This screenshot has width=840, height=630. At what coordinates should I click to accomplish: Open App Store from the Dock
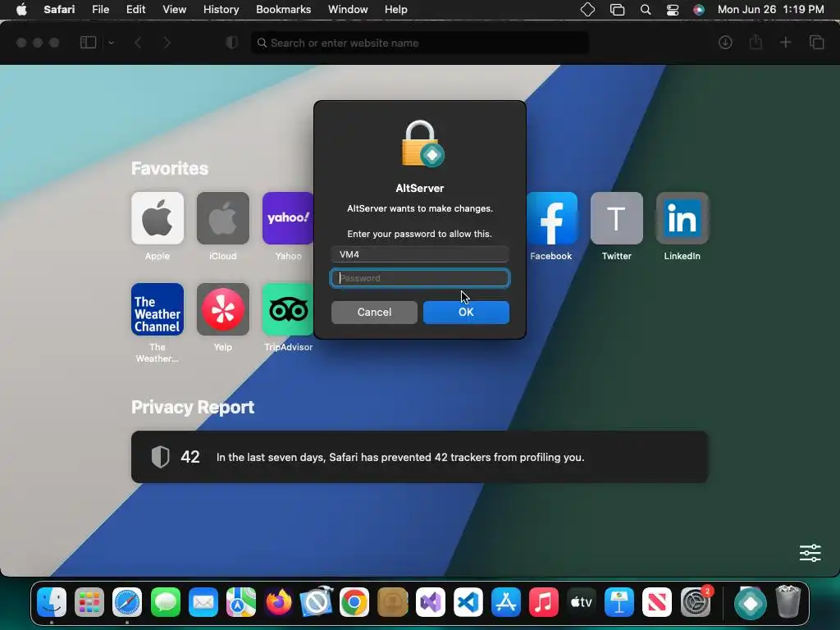pos(505,603)
